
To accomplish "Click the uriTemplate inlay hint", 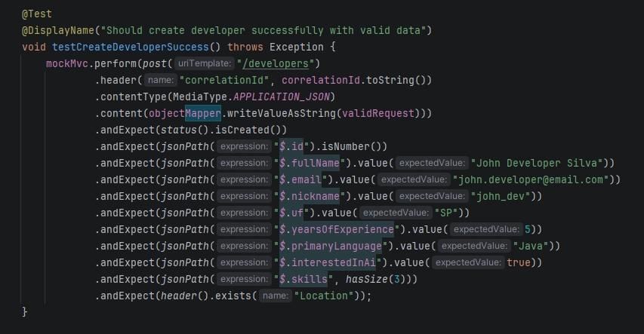I will coord(205,63).
